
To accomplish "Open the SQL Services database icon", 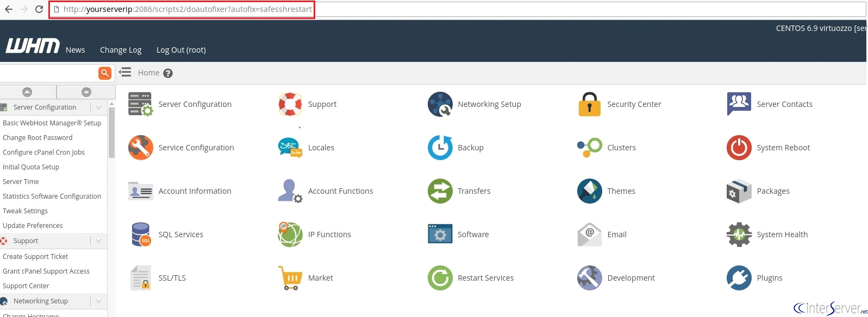I will coord(141,234).
